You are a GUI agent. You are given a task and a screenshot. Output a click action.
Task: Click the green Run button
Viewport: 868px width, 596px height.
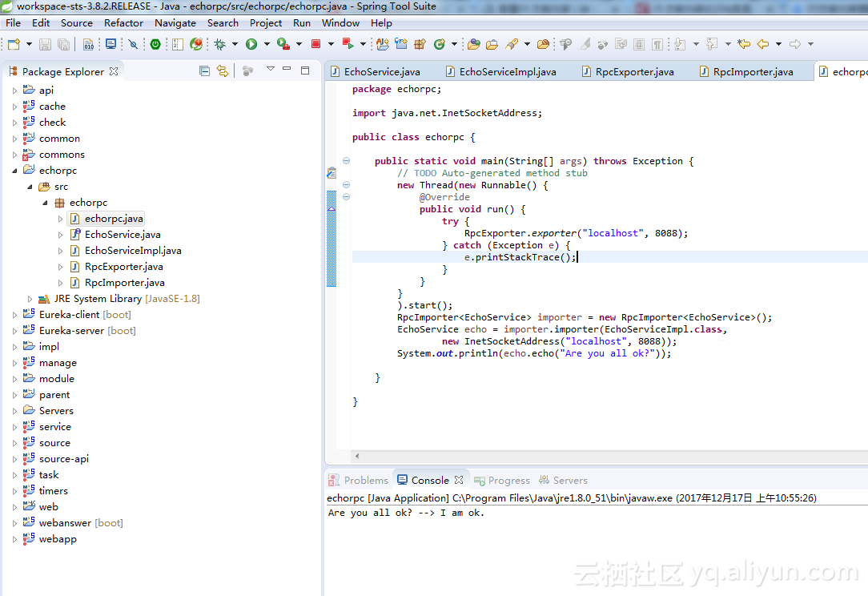coord(251,44)
